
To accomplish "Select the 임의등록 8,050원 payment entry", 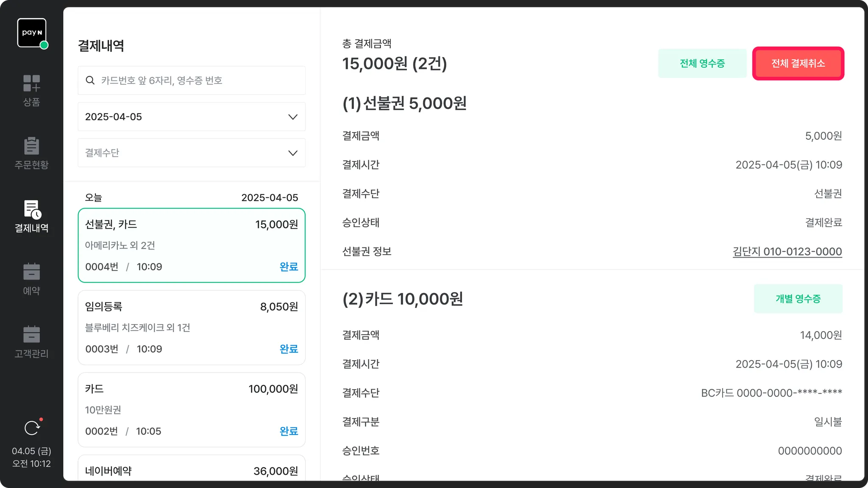I will 192,327.
